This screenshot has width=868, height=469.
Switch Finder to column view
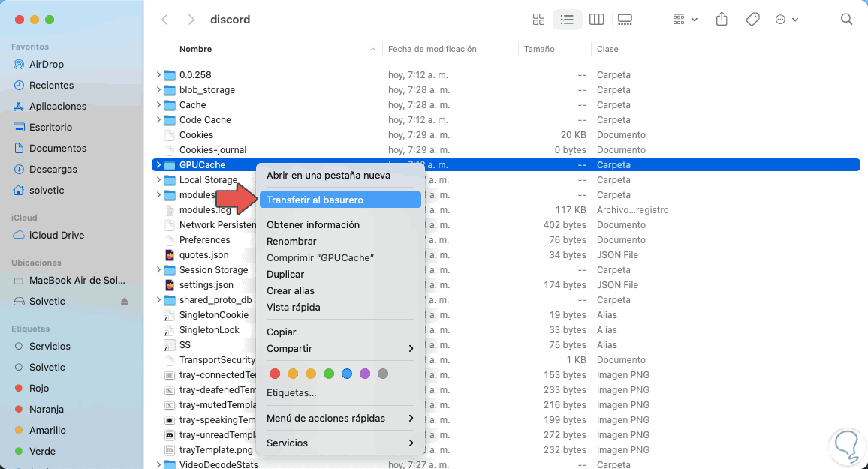click(x=596, y=20)
